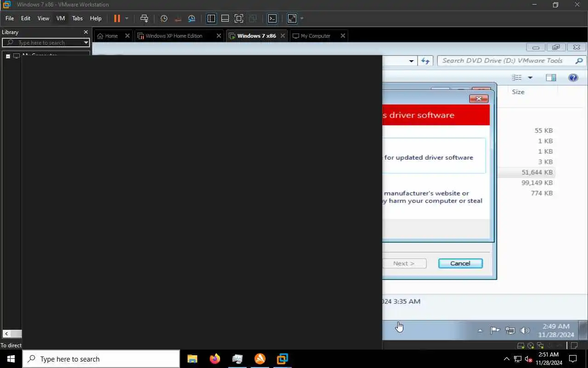This screenshot has height=368, width=588.
Task: Change Explorer view with the view icon
Action: coord(517,78)
